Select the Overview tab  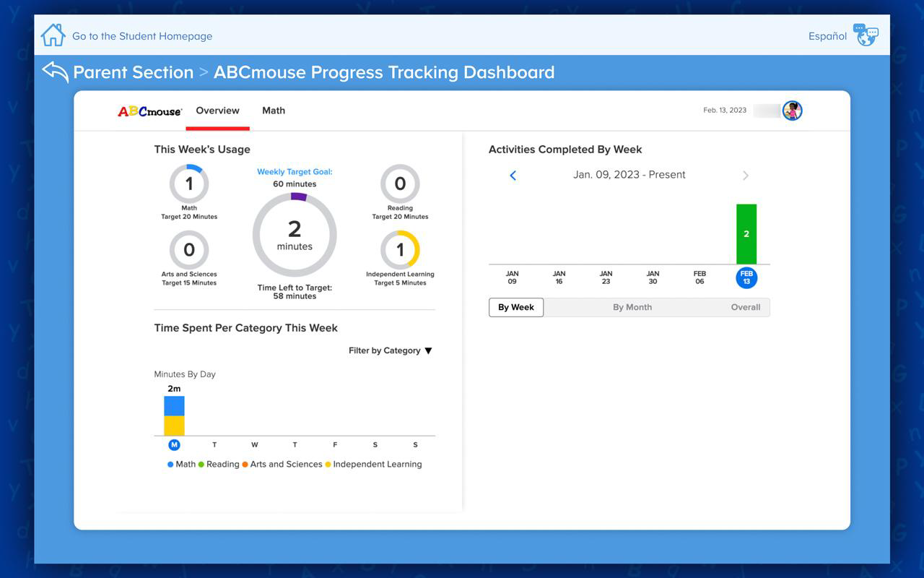pos(217,111)
